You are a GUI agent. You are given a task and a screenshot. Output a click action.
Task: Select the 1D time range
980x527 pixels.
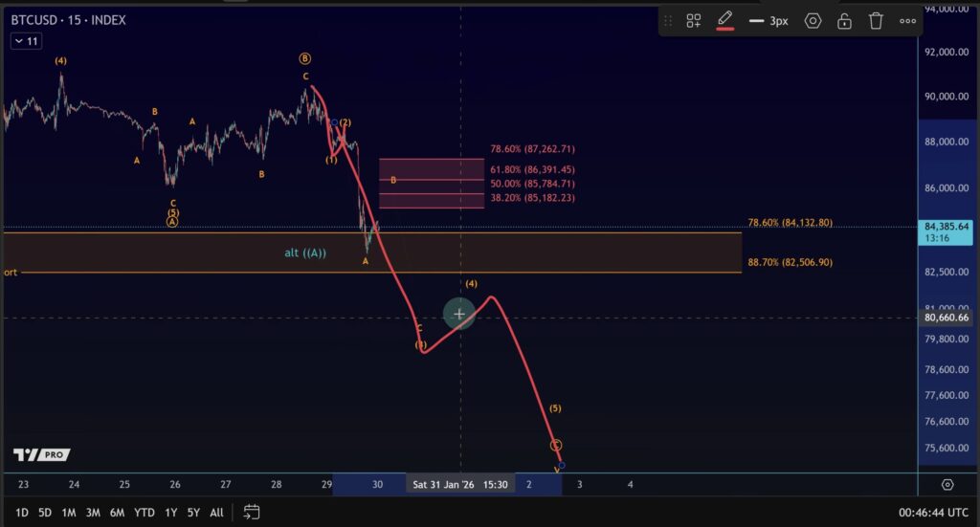pos(21,513)
